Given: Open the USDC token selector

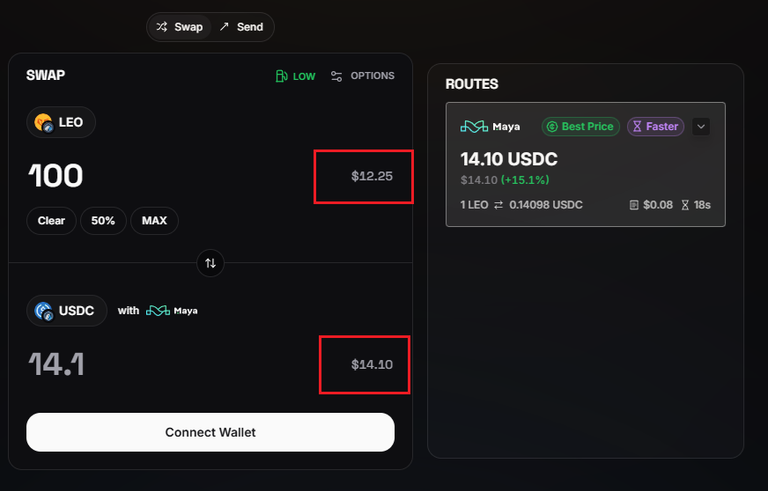Looking at the screenshot, I should (67, 311).
